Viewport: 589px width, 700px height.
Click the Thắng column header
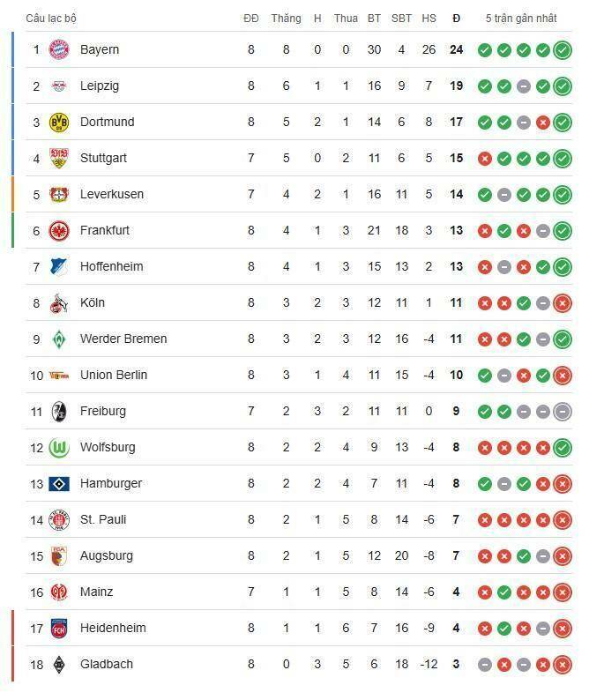(286, 18)
